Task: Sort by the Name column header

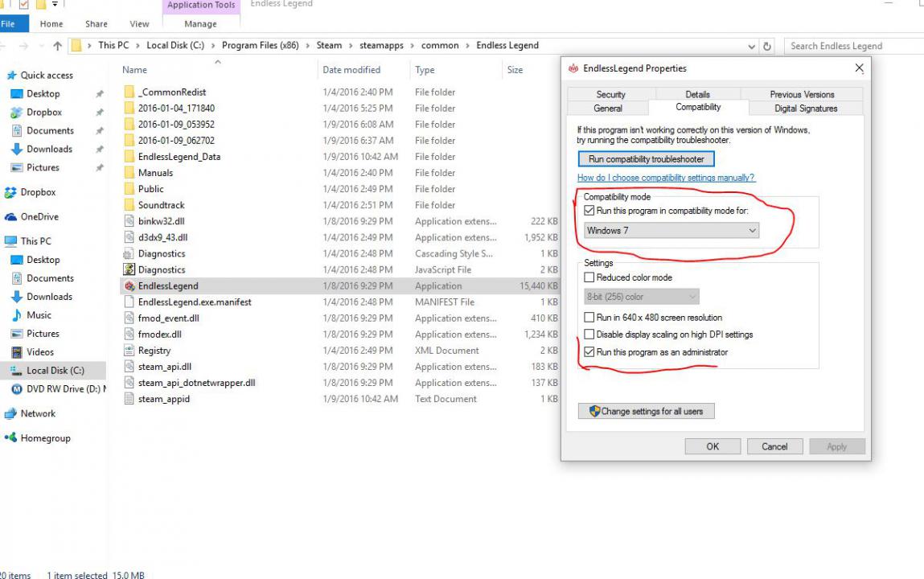Action: tap(134, 69)
